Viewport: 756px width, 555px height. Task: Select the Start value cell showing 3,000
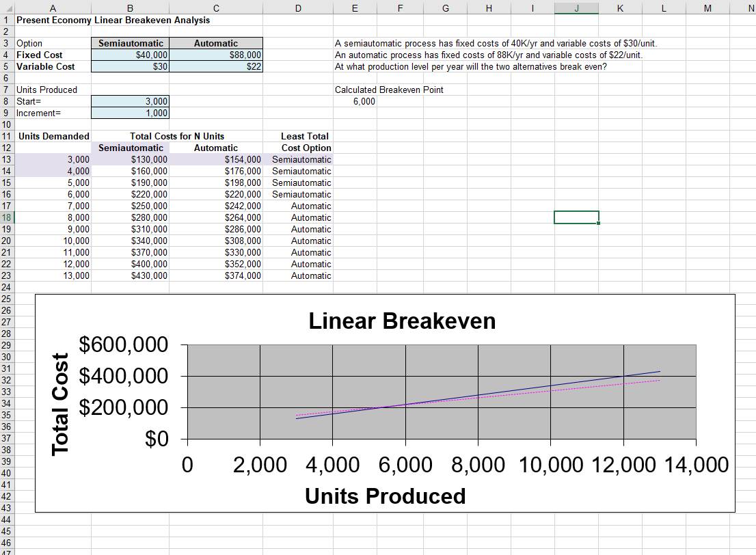coord(129,101)
